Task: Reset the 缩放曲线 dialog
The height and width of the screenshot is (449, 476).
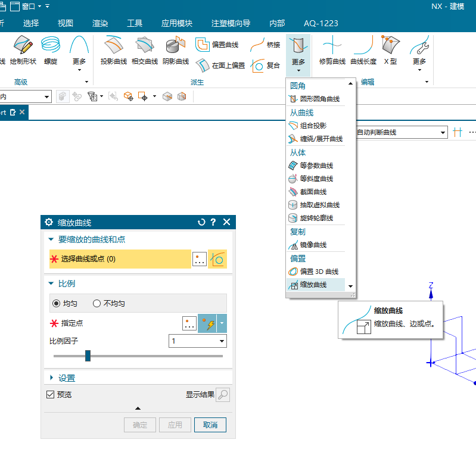Action: point(201,222)
